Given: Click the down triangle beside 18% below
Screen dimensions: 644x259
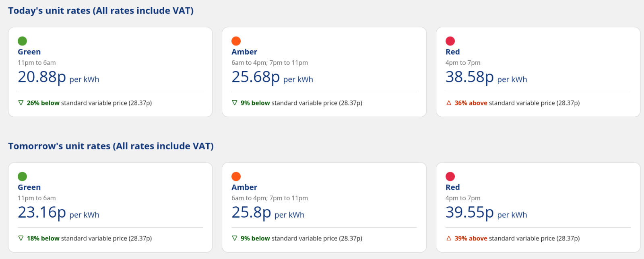Looking at the screenshot, I should [21, 238].
